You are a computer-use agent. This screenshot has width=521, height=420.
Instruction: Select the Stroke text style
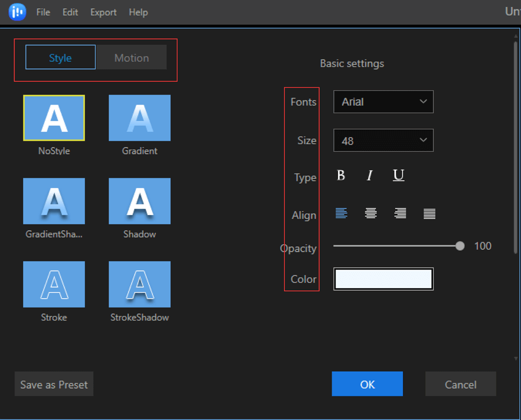[54, 285]
